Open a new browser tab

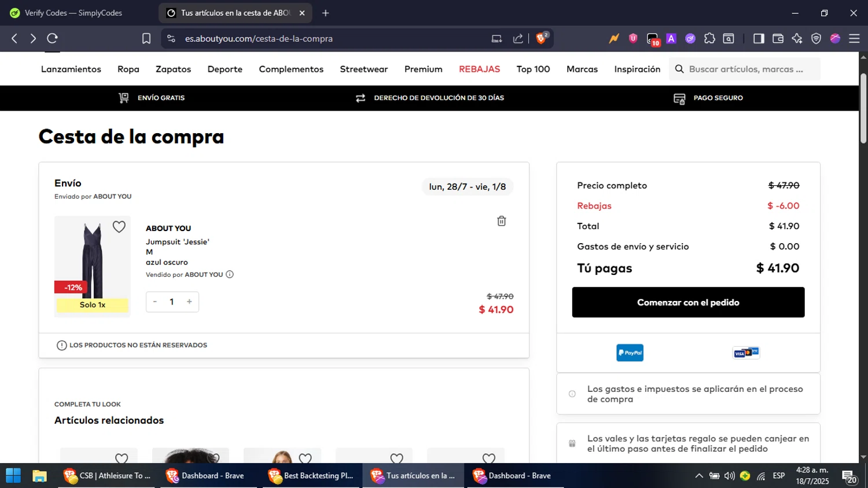tap(326, 13)
